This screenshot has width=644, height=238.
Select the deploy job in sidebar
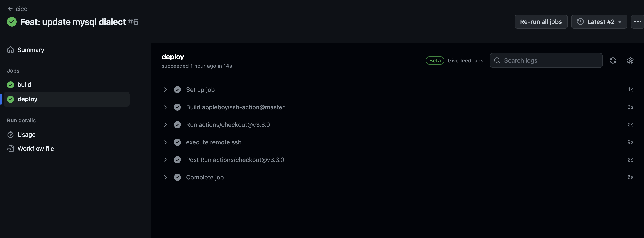(27, 99)
